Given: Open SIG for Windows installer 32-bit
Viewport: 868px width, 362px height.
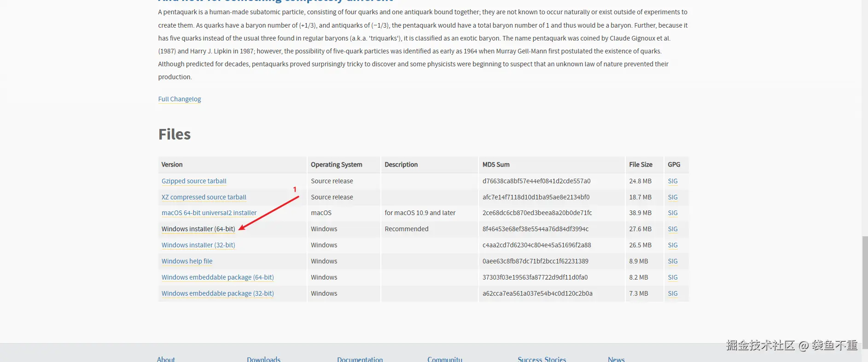Looking at the screenshot, I should (673, 245).
